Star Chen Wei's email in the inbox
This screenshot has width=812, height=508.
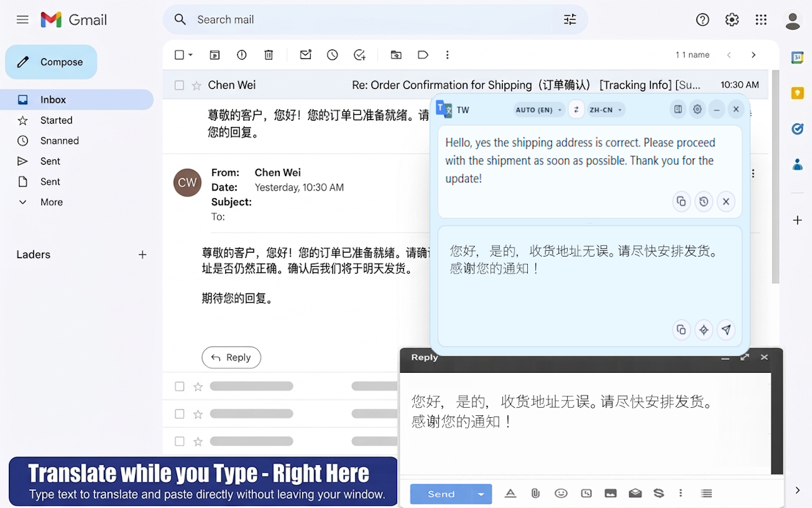197,84
